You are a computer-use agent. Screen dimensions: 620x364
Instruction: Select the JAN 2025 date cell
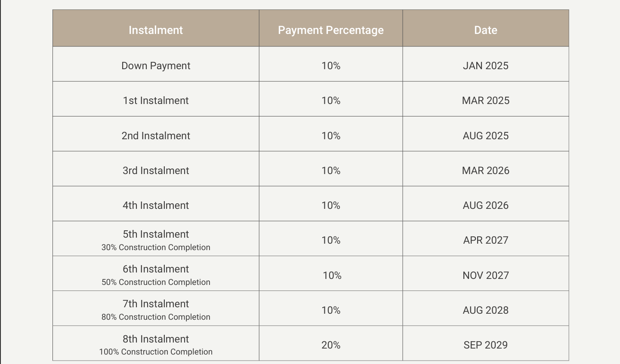click(485, 66)
